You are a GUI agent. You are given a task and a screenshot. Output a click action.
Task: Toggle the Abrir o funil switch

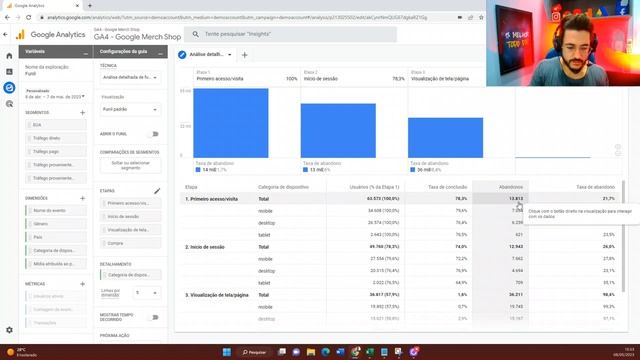click(153, 134)
